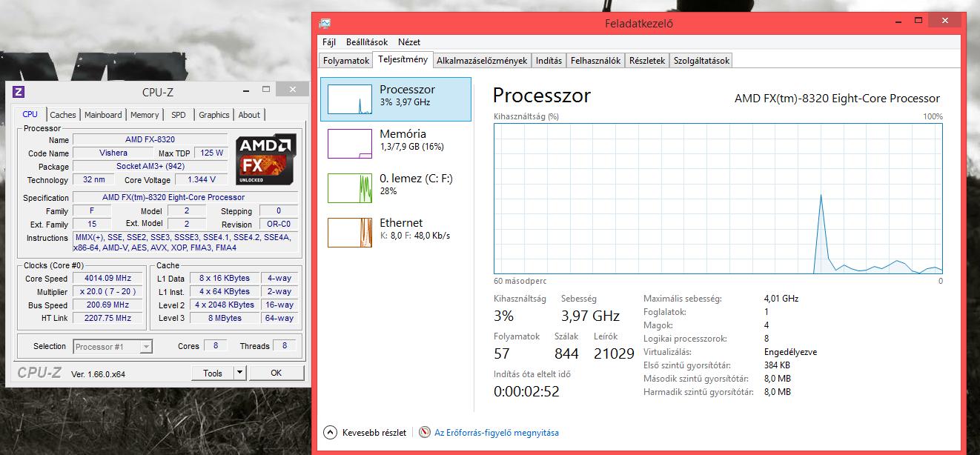Viewport: 980px width, 455px height.
Task: Collapse details with the Kevesebb részlet arrow icon
Action: (x=331, y=432)
